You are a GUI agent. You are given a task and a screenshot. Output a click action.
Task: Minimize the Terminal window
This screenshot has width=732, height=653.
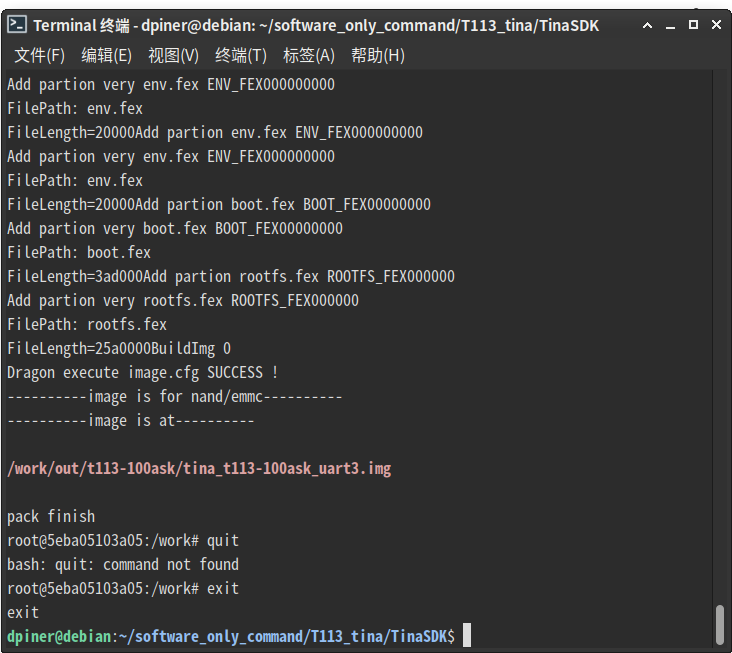671,25
